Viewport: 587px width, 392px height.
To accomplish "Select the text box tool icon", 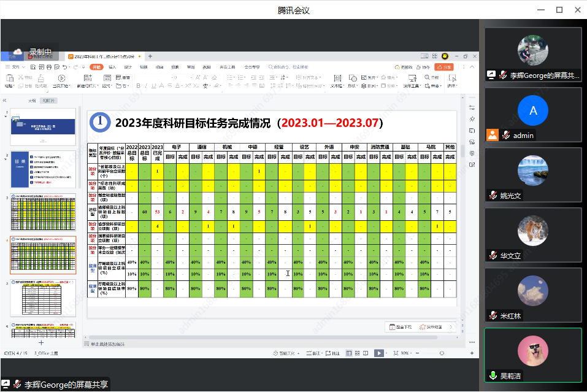I will click(337, 79).
